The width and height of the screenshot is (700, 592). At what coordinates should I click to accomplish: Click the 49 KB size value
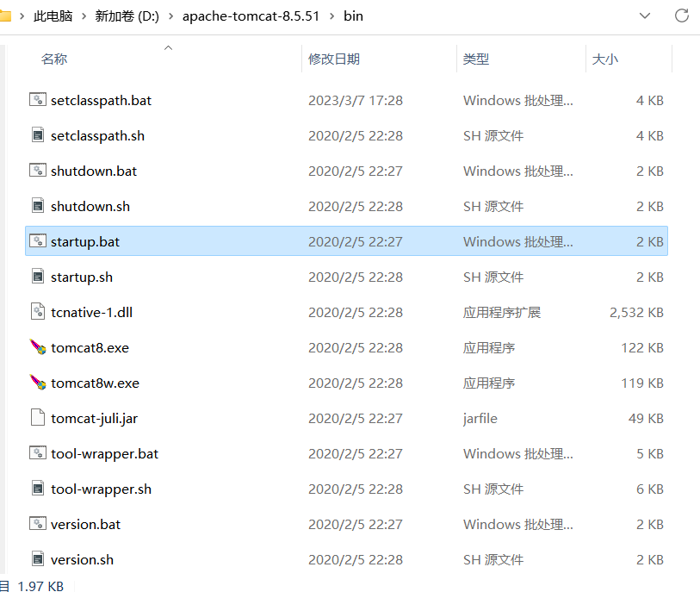(646, 418)
